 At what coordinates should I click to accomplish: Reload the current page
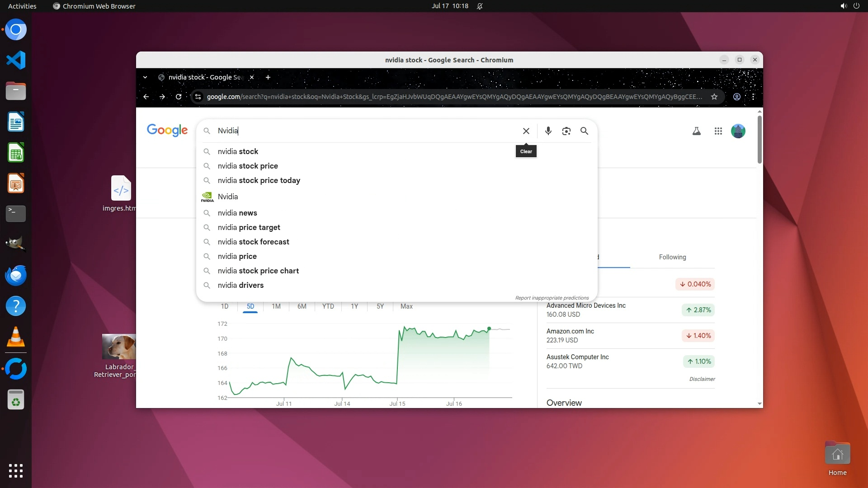tap(179, 97)
